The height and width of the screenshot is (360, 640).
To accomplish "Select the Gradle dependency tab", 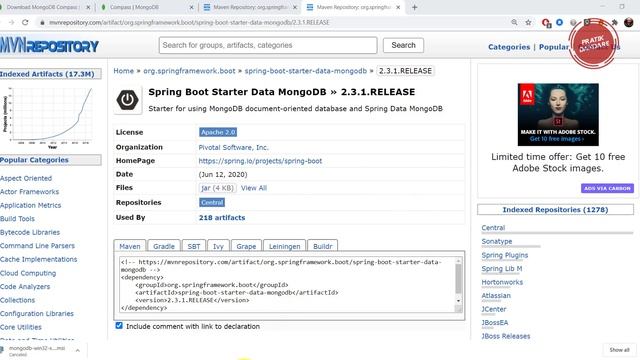I will click(164, 246).
